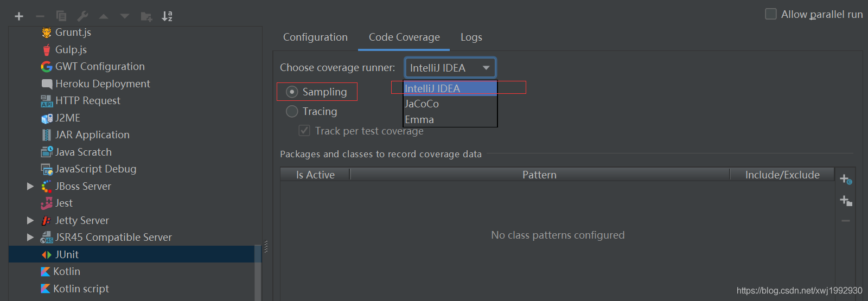
Task: Click the create new folder icon
Action: (146, 16)
